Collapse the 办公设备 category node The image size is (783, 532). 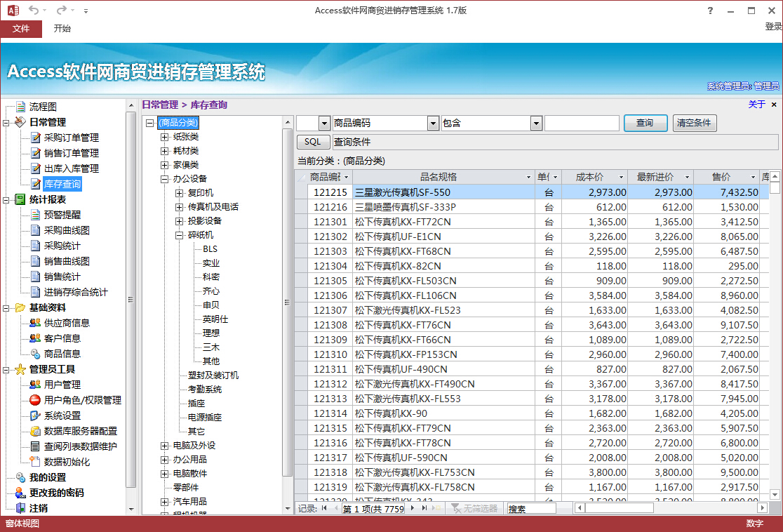coord(164,179)
